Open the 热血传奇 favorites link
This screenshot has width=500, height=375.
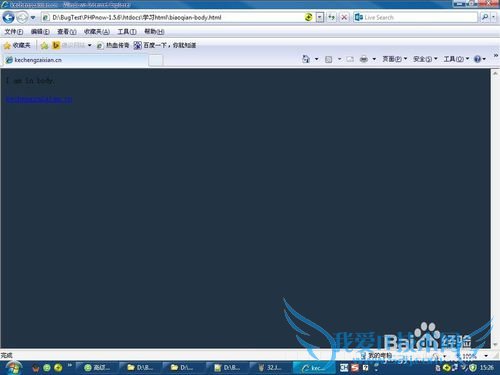click(113, 45)
